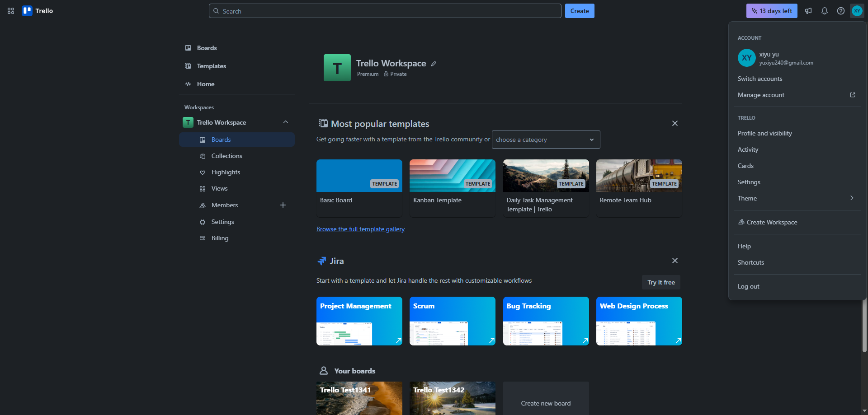The width and height of the screenshot is (868, 415).
Task: Open Views in workspace sidebar
Action: click(237, 188)
